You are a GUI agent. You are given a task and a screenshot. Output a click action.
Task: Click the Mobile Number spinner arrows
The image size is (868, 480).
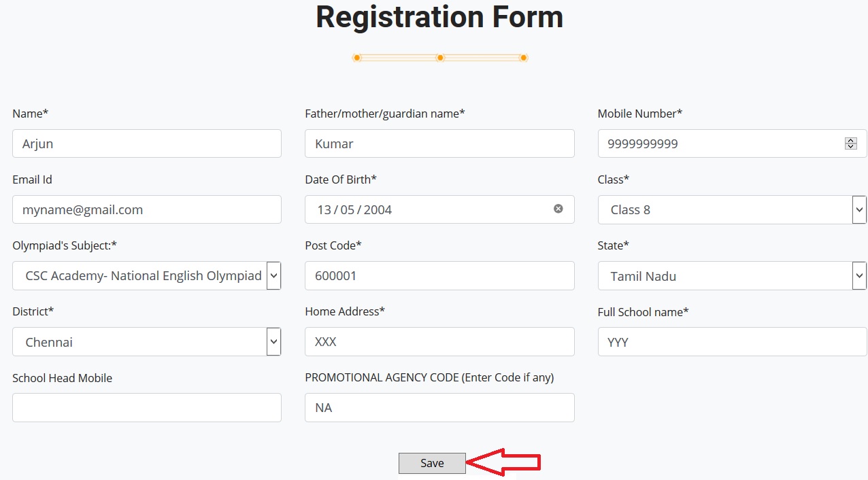[850, 143]
